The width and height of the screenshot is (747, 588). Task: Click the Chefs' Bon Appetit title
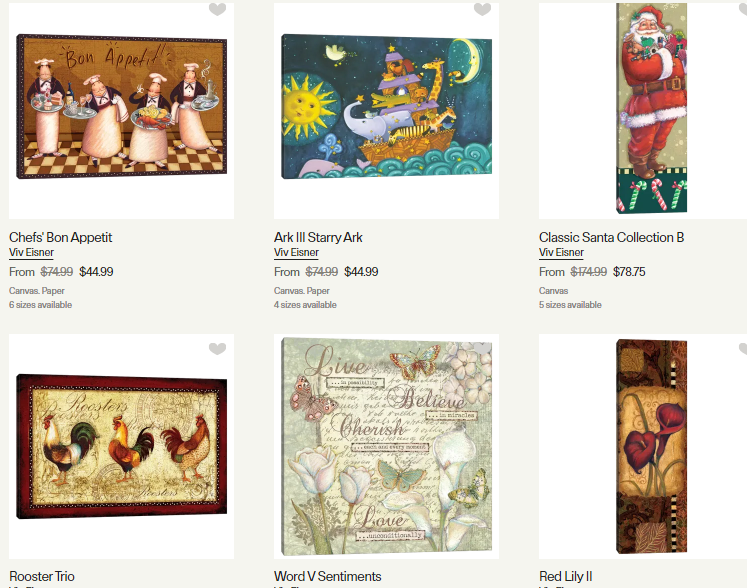click(61, 237)
